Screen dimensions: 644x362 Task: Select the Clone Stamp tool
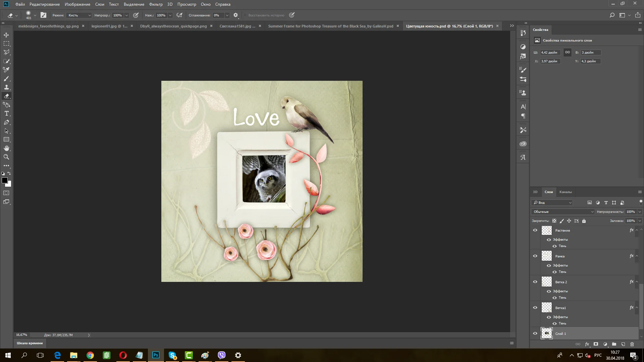[x=6, y=87]
